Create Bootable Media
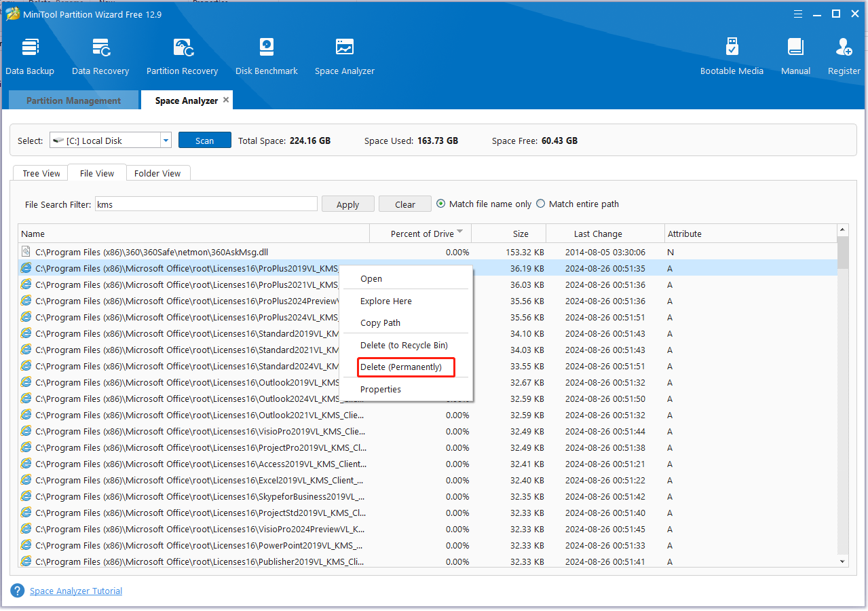Image resolution: width=868 pixels, height=611 pixels. click(x=732, y=56)
